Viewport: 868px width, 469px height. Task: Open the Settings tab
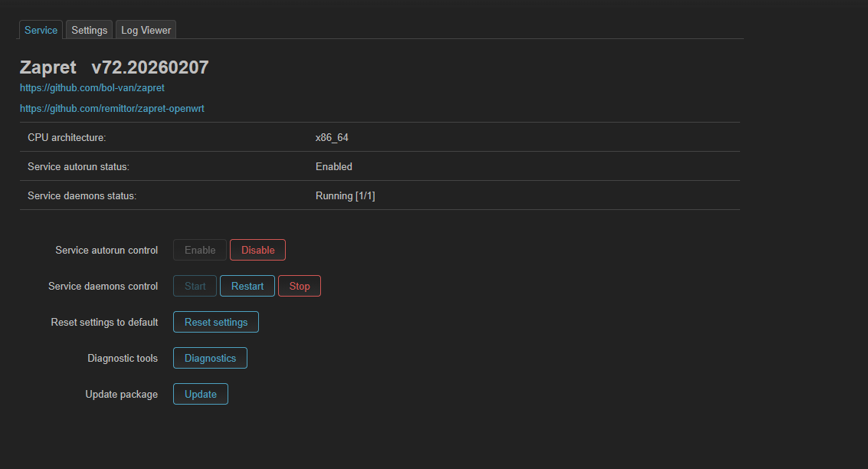point(89,30)
